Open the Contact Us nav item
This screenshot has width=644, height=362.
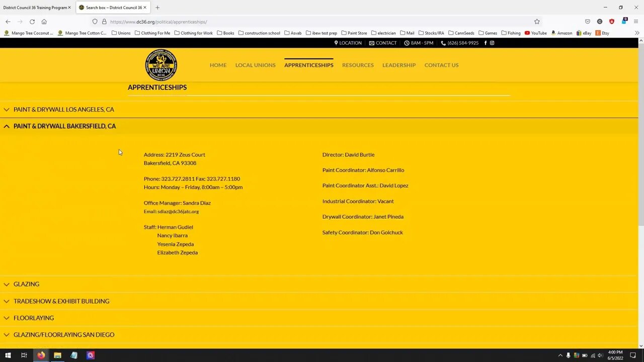pyautogui.click(x=442, y=65)
